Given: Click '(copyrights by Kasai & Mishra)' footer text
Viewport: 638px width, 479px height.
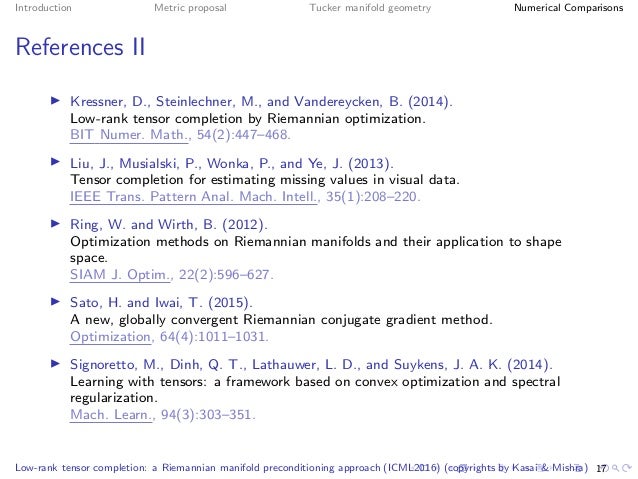Looking at the screenshot, I should coord(516,468).
